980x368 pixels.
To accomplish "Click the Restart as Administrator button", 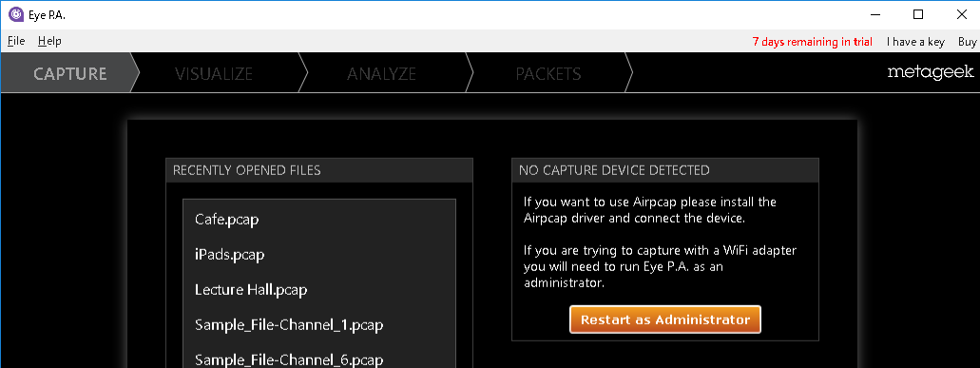I will (x=665, y=320).
